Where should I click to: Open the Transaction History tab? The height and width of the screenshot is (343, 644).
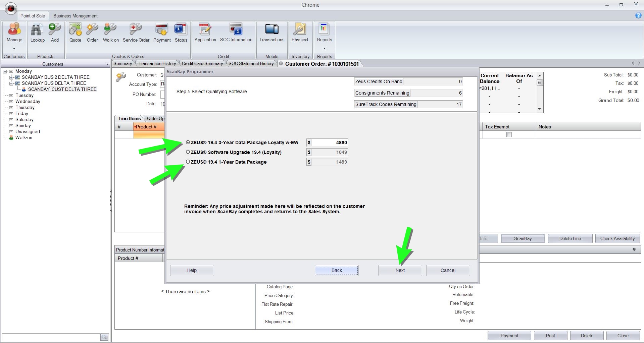coord(157,63)
